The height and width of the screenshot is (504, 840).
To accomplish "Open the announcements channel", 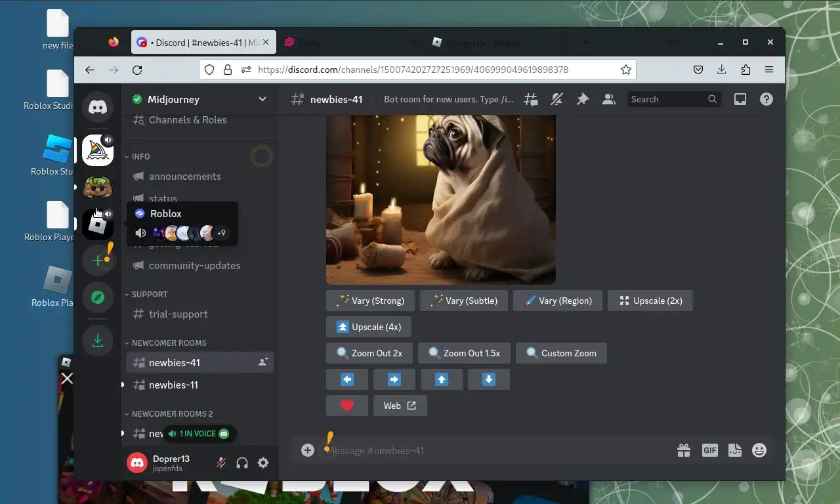I will click(x=200, y=177).
